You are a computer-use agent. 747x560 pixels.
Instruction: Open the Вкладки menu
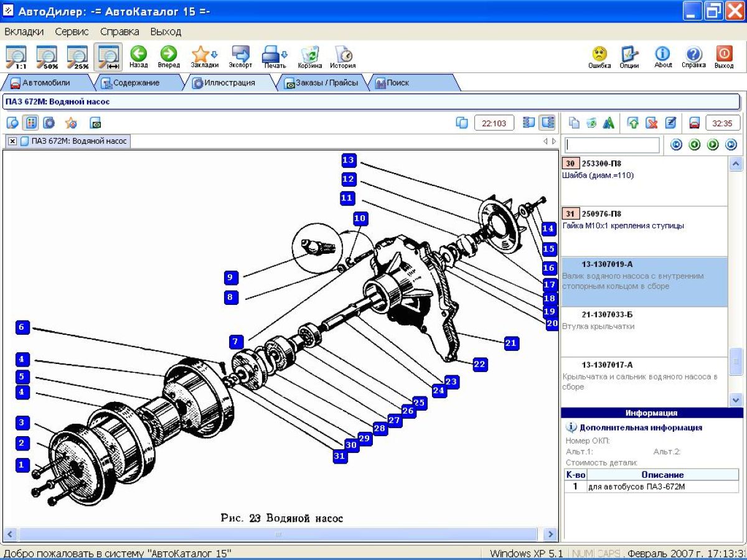point(24,31)
